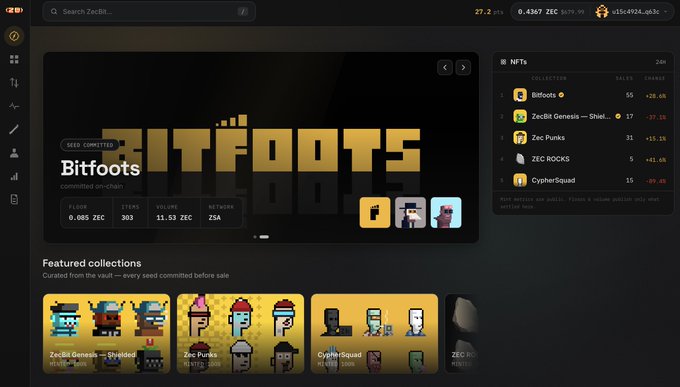Open ZecBit Genesis row in NFTs ranking

click(x=583, y=116)
